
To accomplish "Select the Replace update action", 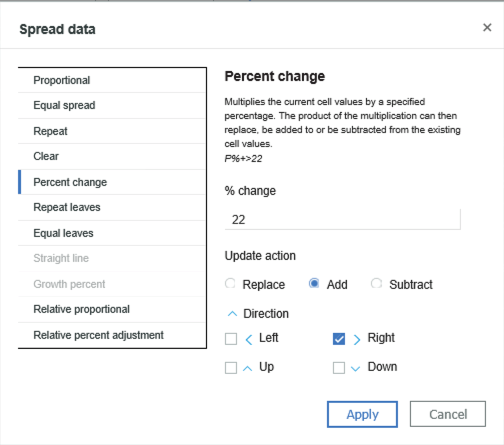I will [230, 284].
